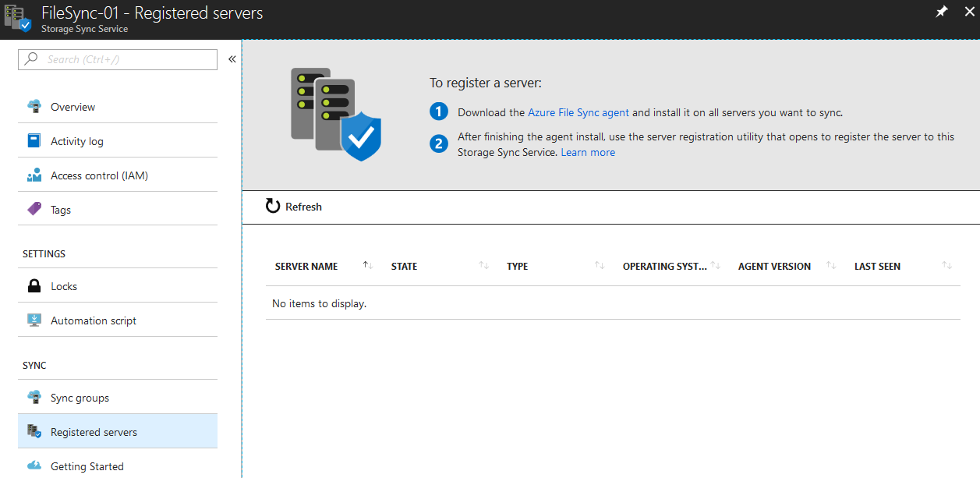980x478 pixels.
Task: Click the 'No items to display.' text
Action: tap(319, 303)
